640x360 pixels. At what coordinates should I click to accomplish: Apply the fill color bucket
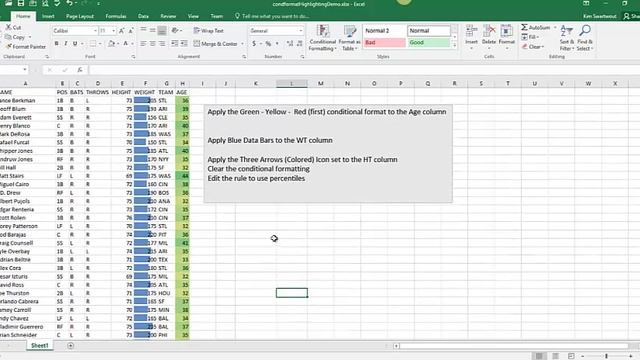click(111, 44)
